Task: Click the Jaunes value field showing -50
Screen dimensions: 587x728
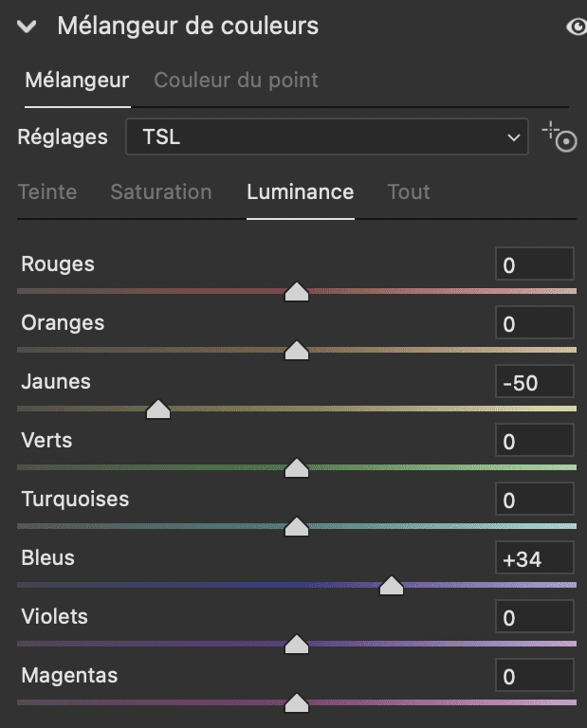Action: pyautogui.click(x=535, y=383)
